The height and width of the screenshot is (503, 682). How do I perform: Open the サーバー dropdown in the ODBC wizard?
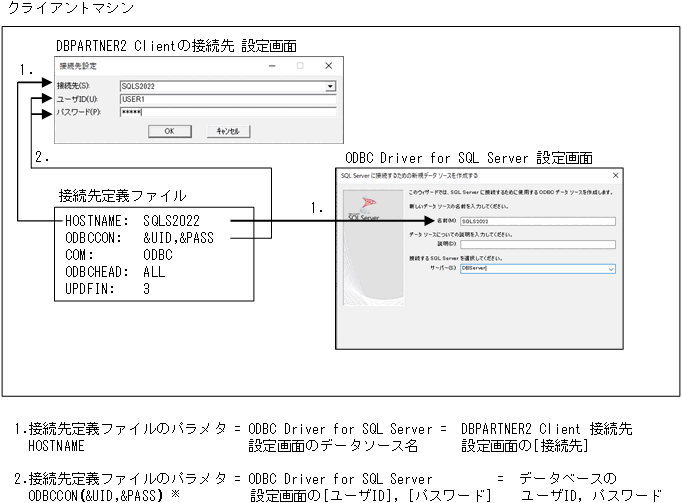coord(611,269)
